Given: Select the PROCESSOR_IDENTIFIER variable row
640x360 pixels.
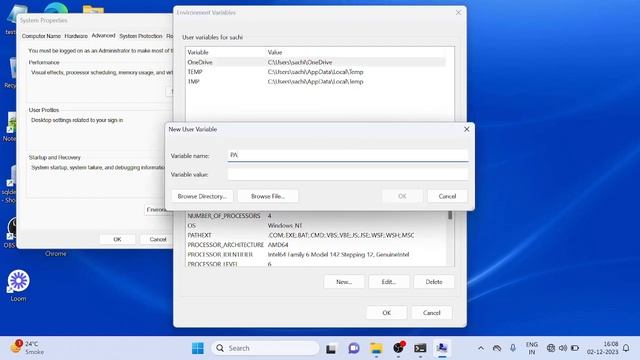Looking at the screenshot, I should (316, 254).
